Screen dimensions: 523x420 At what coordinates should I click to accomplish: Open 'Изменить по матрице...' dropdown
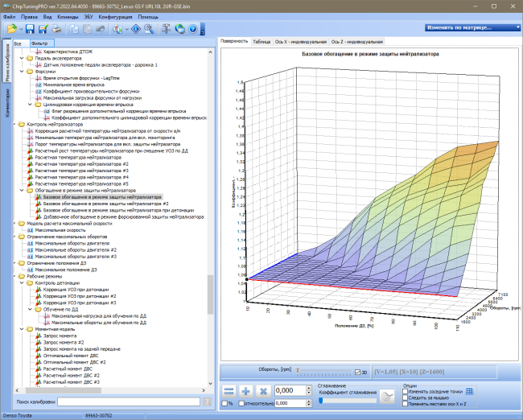tap(472, 27)
